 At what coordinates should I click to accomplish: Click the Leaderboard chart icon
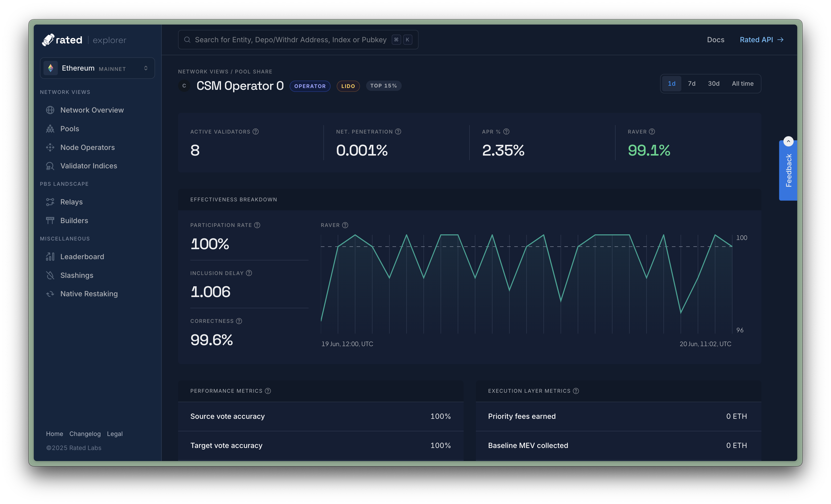[50, 257]
